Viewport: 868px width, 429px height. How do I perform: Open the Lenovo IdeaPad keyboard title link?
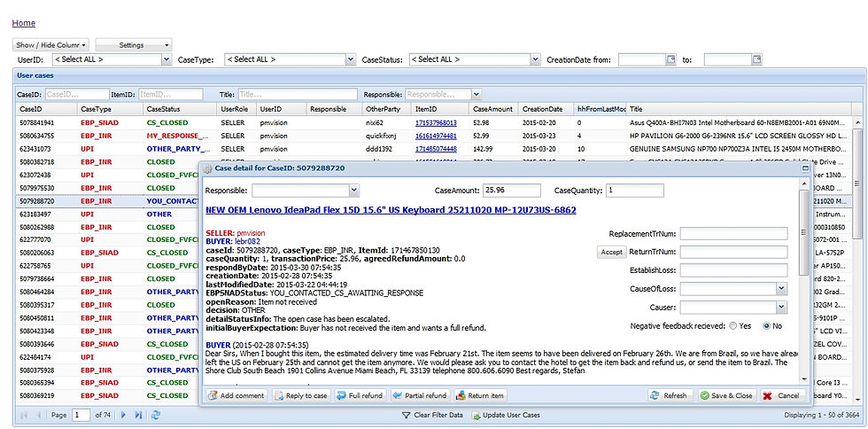391,210
